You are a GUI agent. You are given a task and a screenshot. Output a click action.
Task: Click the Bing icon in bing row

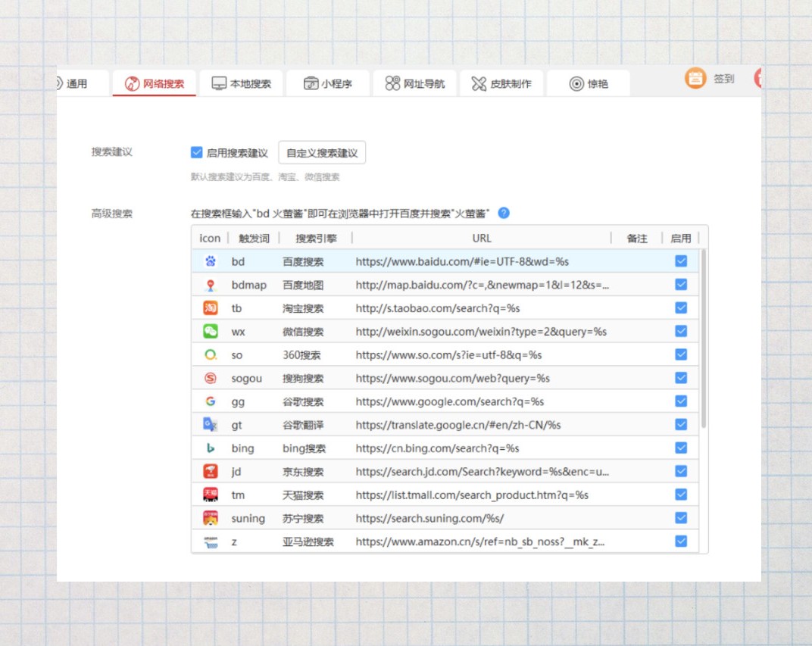(210, 448)
